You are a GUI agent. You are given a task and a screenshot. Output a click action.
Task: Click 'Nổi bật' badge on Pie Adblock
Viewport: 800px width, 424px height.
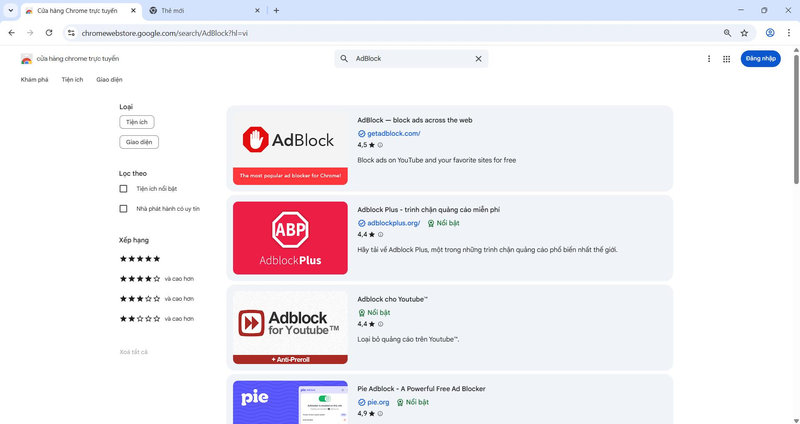[413, 402]
